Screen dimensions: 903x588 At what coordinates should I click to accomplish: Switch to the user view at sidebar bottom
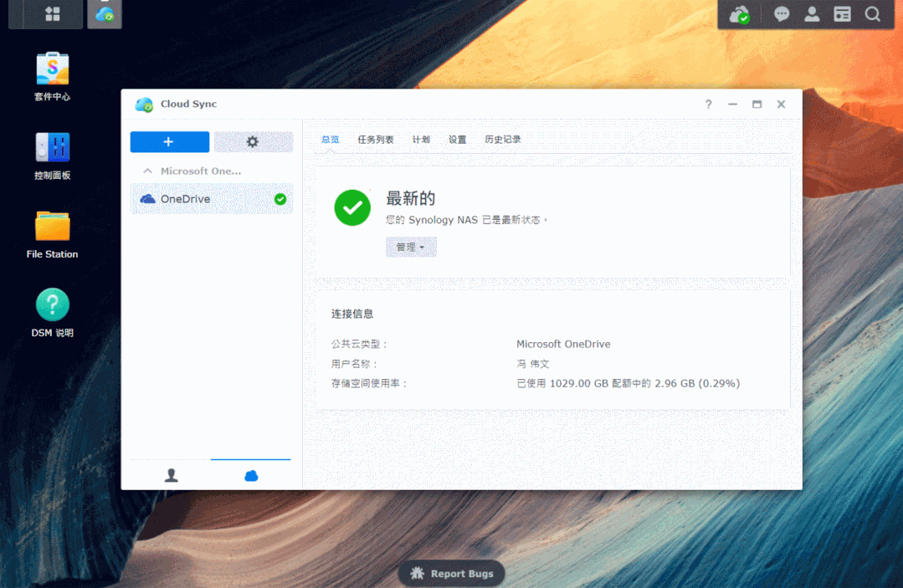172,475
